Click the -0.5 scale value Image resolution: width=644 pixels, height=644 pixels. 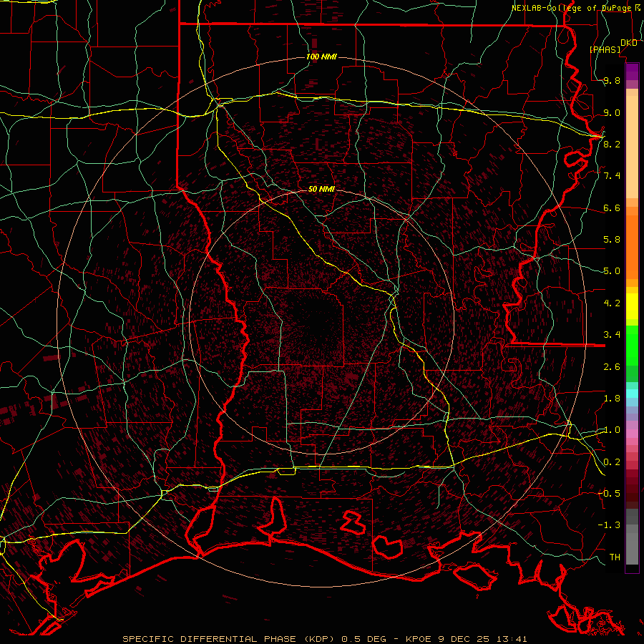point(609,493)
